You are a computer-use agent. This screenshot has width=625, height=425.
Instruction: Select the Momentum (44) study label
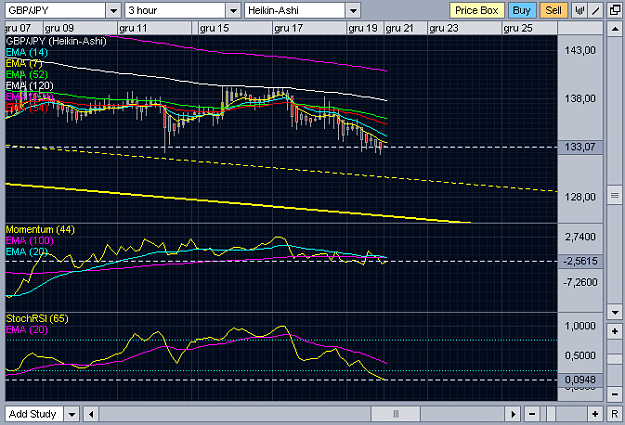coord(40,230)
